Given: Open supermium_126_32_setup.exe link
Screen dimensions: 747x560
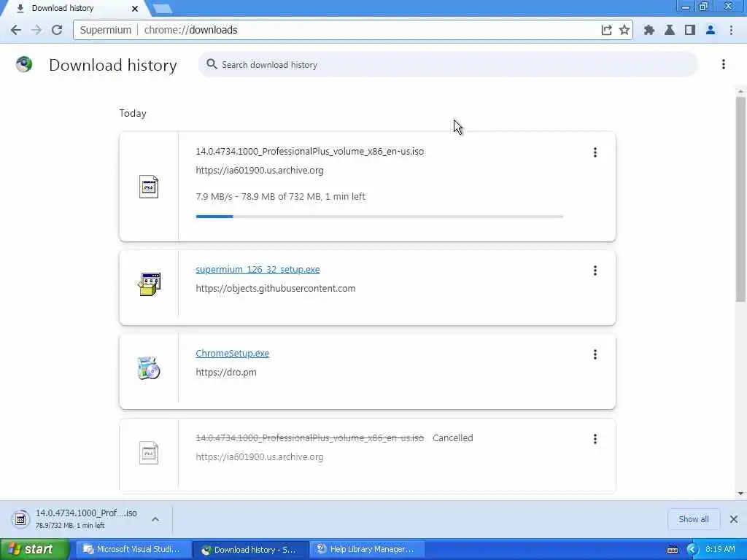Looking at the screenshot, I should click(258, 270).
